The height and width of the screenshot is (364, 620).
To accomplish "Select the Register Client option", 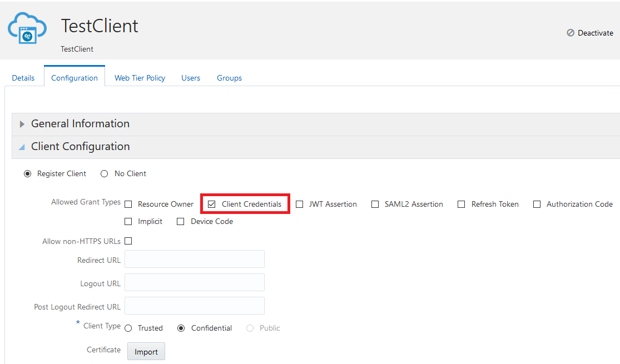I will pyautogui.click(x=28, y=173).
